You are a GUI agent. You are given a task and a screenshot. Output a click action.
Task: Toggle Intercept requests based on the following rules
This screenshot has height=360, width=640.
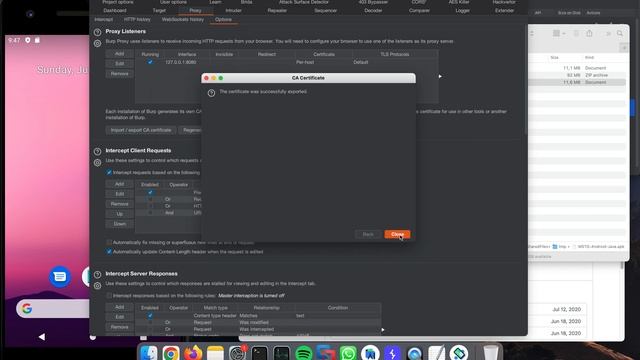(x=109, y=173)
